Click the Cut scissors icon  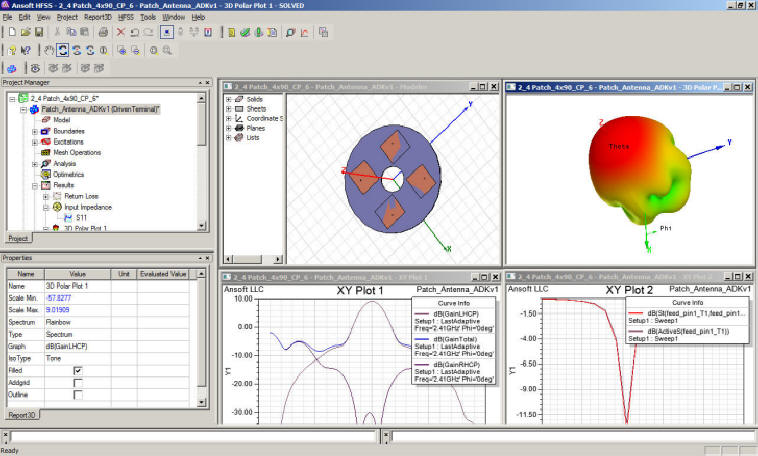click(57, 32)
